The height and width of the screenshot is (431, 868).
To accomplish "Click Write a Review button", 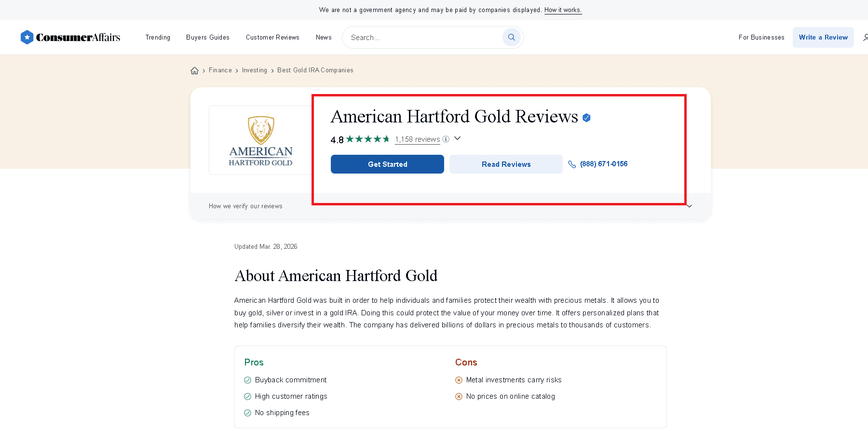I will 823,37.
